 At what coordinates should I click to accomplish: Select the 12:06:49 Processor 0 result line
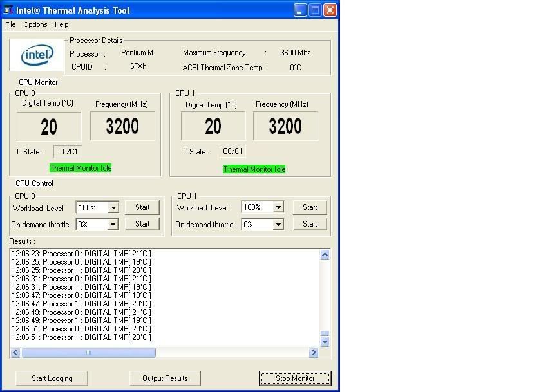point(81,312)
